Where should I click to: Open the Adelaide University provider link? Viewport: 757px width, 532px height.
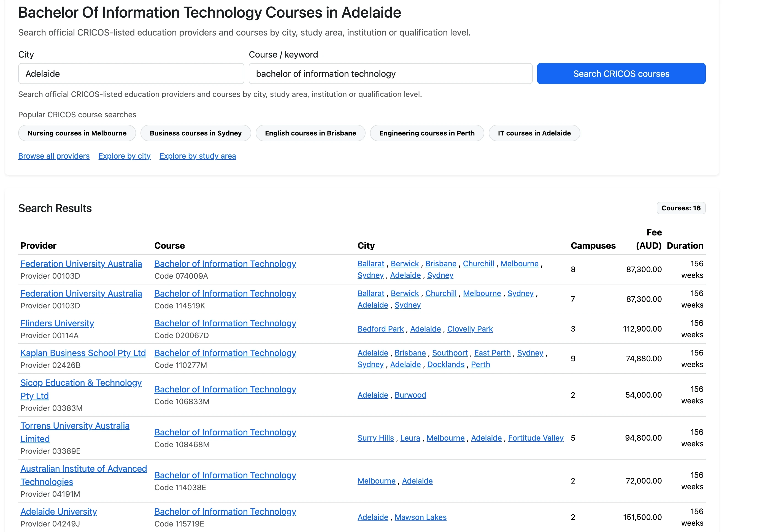click(59, 511)
